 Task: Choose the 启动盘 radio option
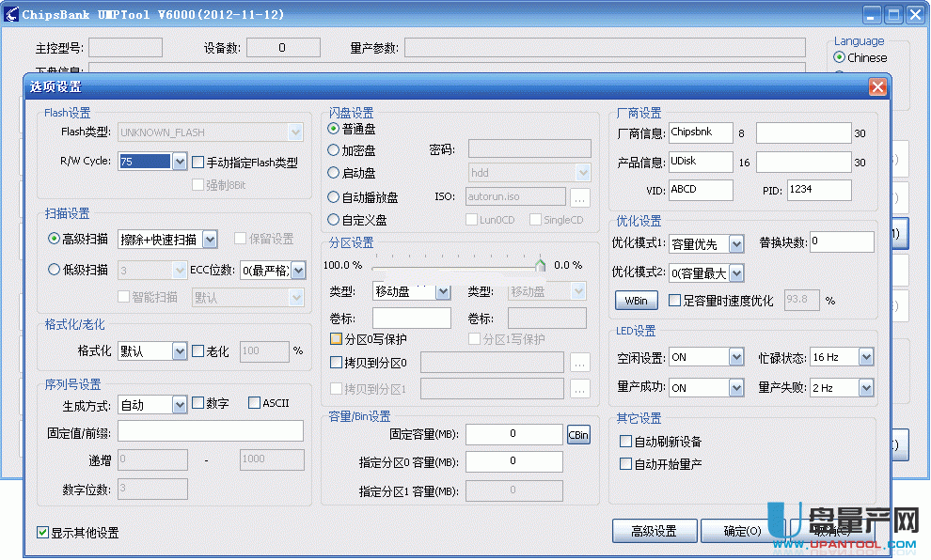(334, 173)
